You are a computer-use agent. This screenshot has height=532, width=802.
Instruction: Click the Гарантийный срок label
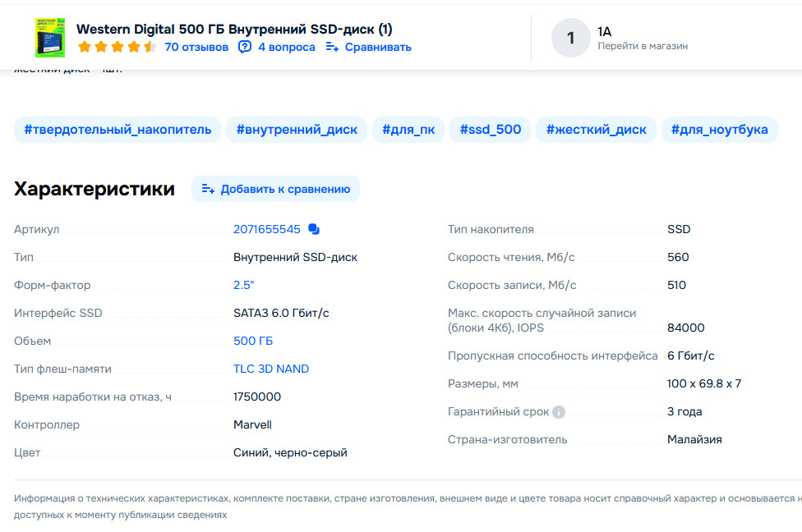coord(498,412)
